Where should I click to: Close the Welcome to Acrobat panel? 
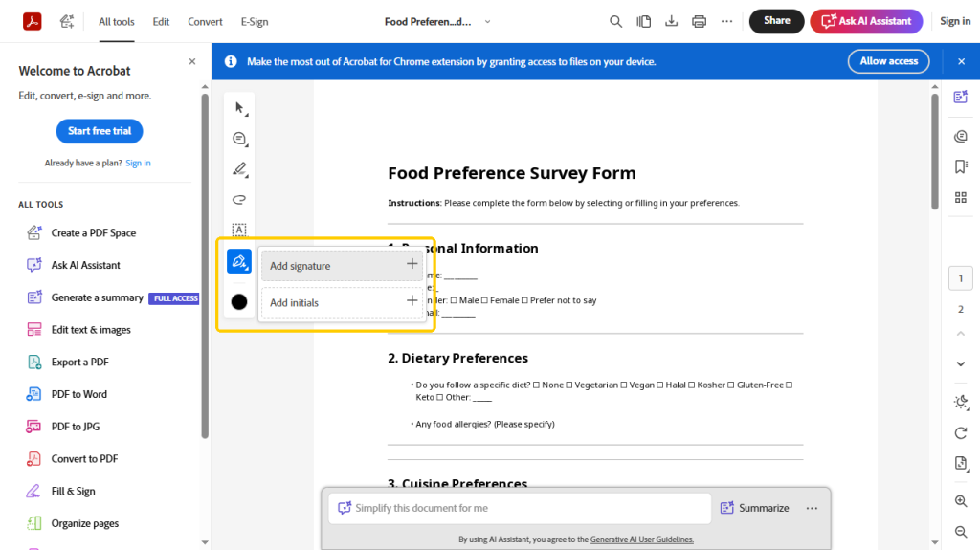pos(192,61)
